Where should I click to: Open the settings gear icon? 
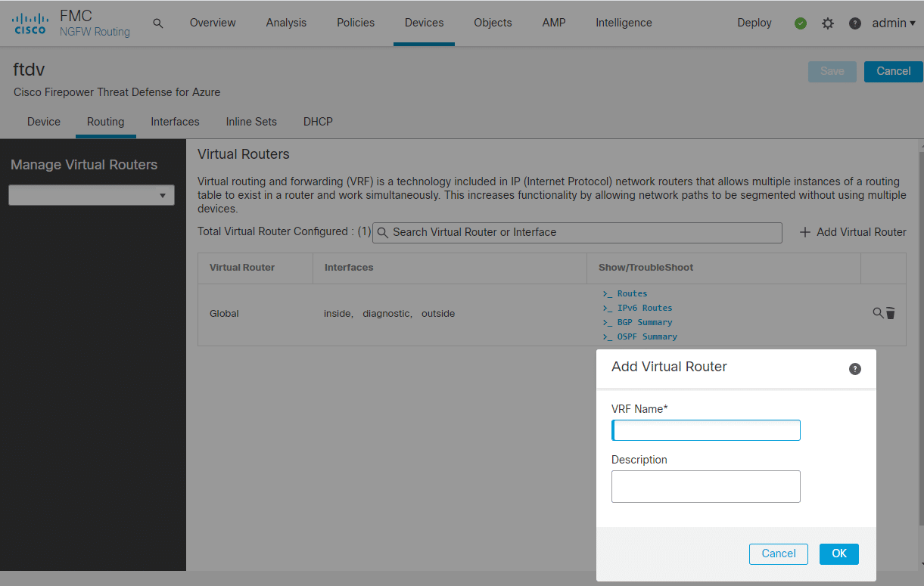pos(828,23)
